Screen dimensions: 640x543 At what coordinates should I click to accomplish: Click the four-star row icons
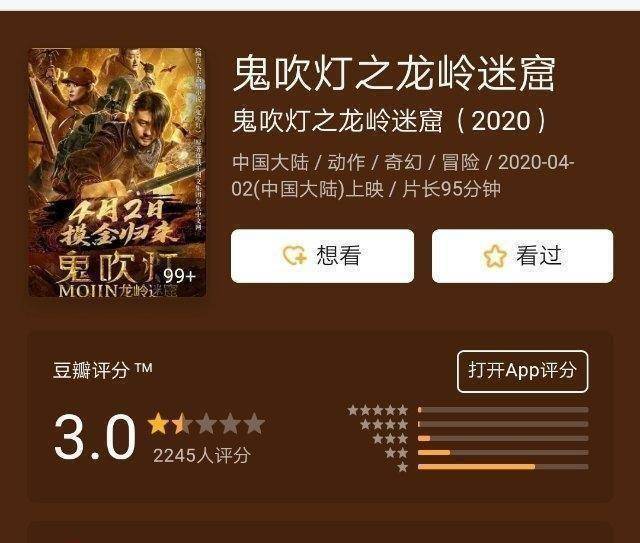(x=384, y=424)
